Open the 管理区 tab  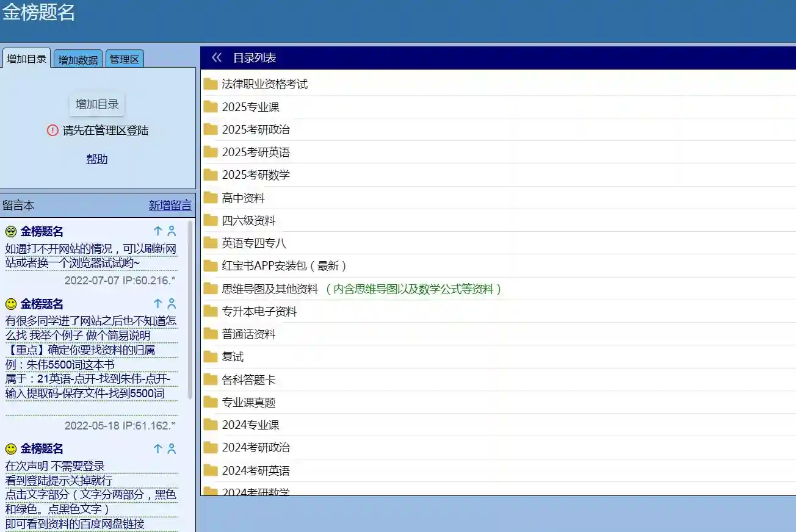coord(125,60)
